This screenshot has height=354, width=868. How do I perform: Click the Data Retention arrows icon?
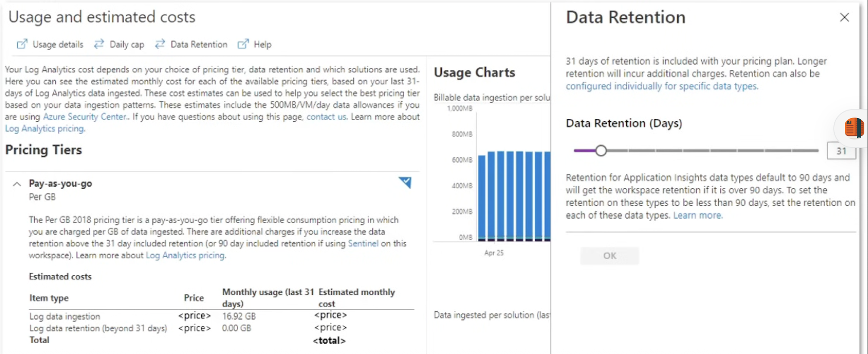click(160, 44)
